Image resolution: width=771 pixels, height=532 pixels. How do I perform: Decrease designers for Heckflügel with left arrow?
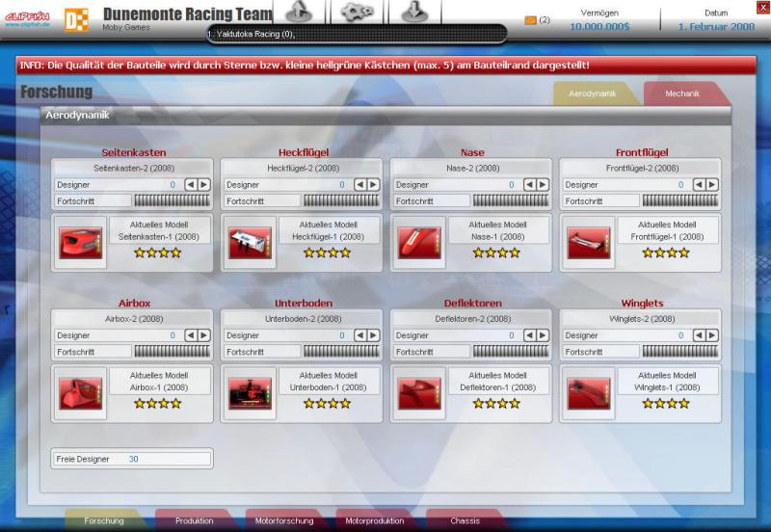[359, 184]
